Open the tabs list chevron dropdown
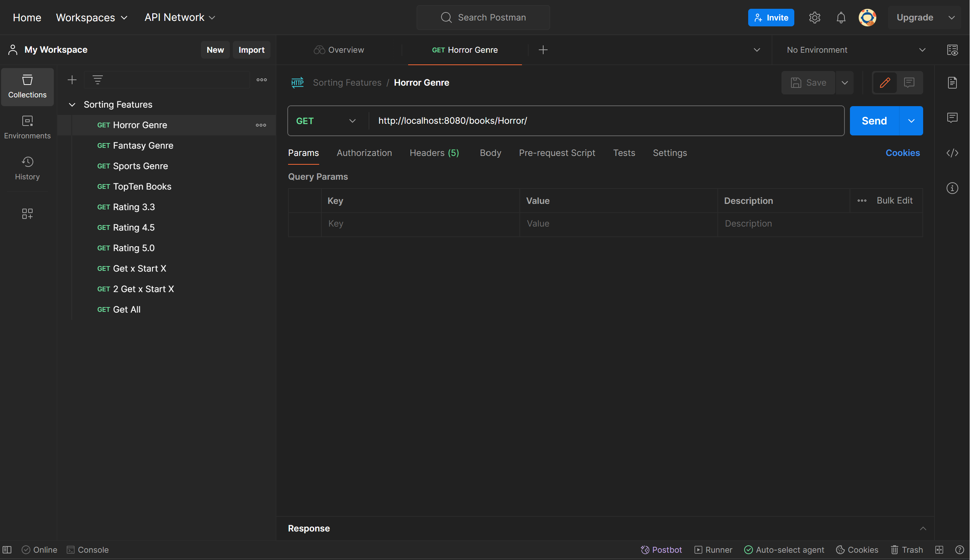This screenshot has width=970, height=560. (757, 50)
